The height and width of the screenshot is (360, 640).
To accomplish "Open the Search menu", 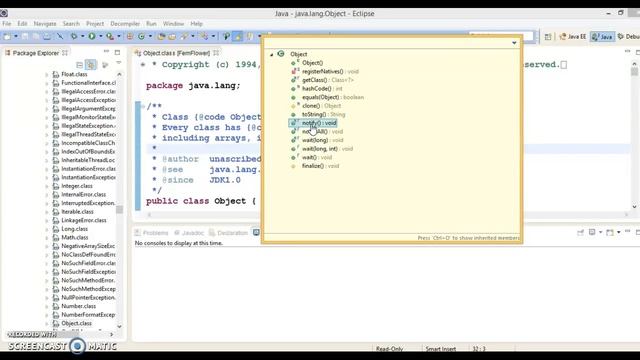I will click(71, 24).
